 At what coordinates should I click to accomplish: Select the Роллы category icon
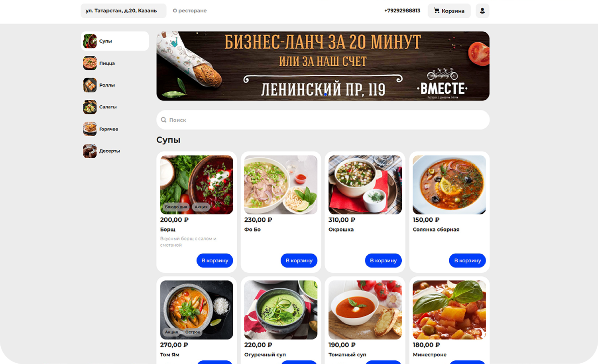(90, 85)
